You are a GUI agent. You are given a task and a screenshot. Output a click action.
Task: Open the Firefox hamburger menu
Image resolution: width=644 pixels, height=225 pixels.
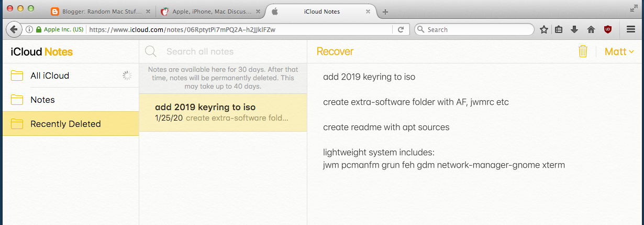coord(630,30)
